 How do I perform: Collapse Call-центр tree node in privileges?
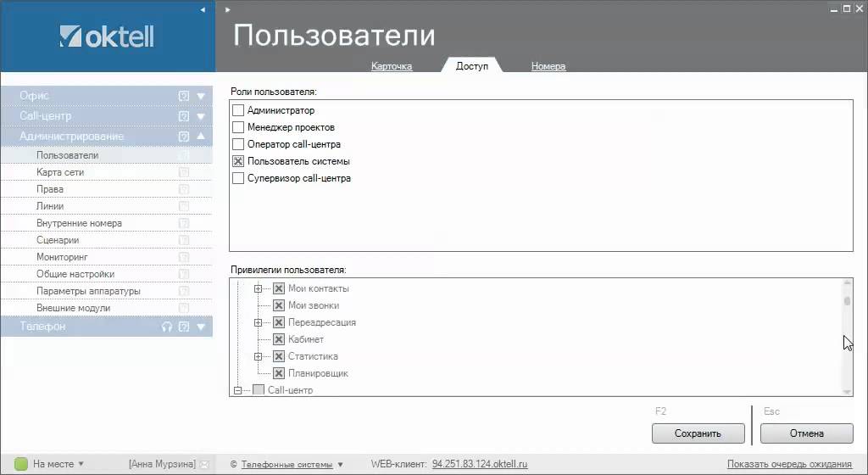coord(237,391)
